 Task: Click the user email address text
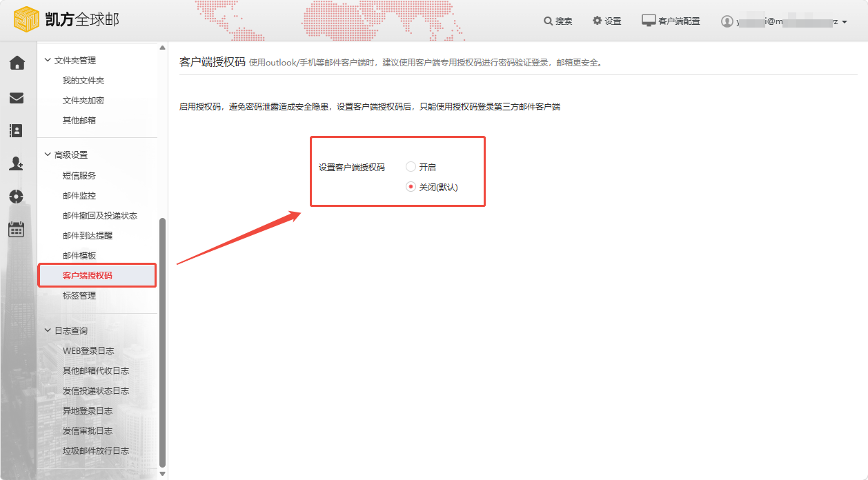(787, 22)
